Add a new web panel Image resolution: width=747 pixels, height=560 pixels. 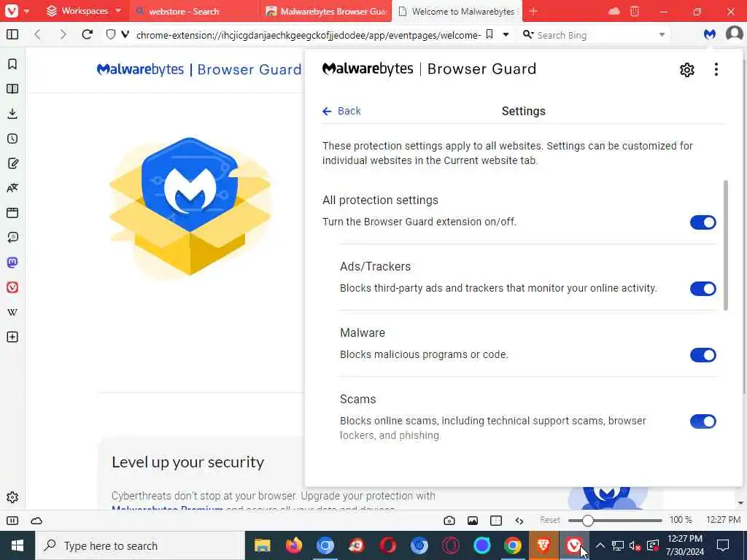pos(12,337)
